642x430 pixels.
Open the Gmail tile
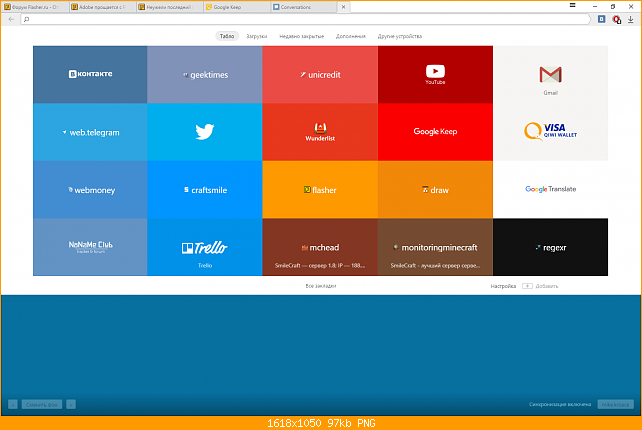550,75
